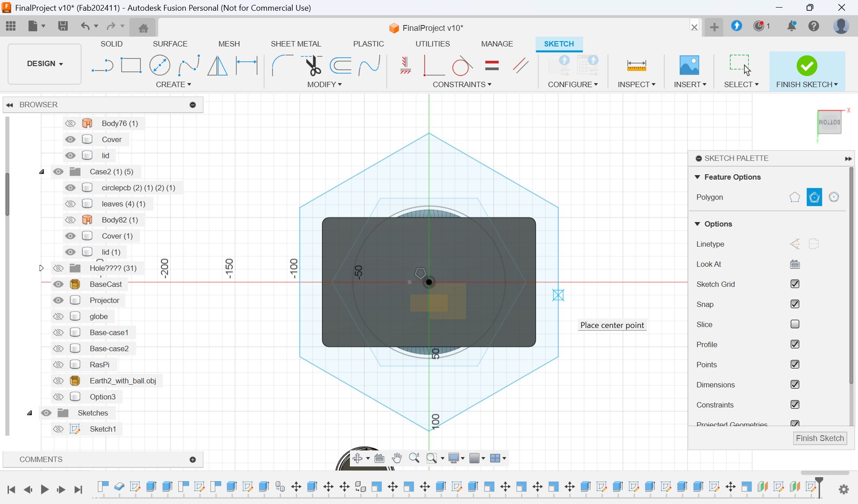Click the Save icon
Screen dimensions: 858x504
pyautogui.click(x=63, y=26)
